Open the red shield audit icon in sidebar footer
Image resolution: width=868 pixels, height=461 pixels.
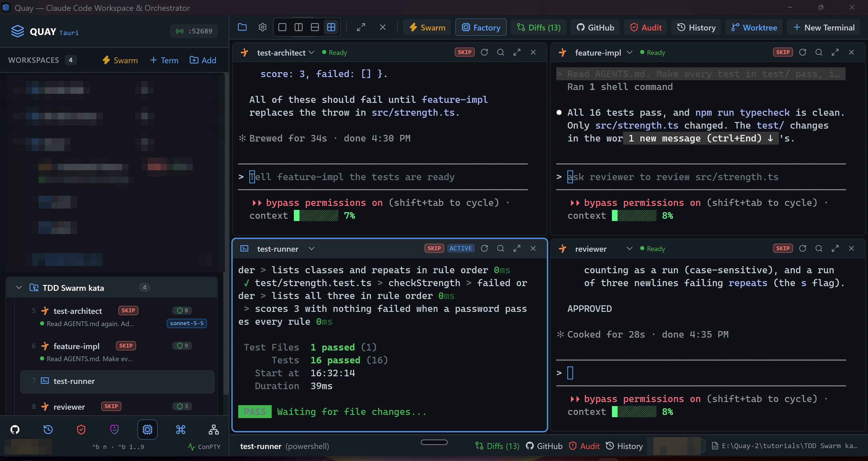tap(81, 429)
